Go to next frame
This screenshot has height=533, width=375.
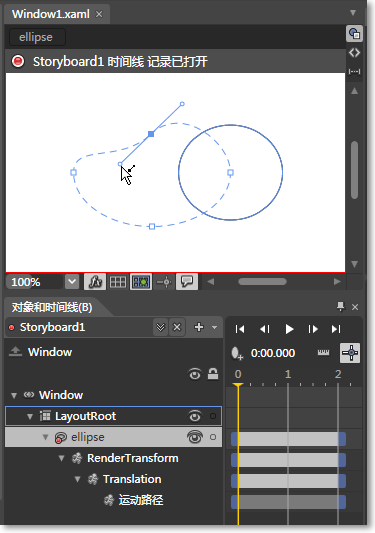pos(312,329)
